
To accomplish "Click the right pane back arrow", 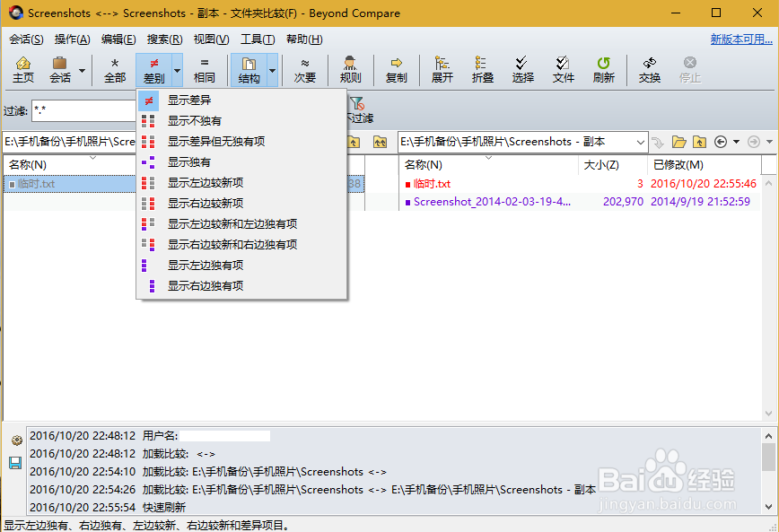I will pos(721,142).
